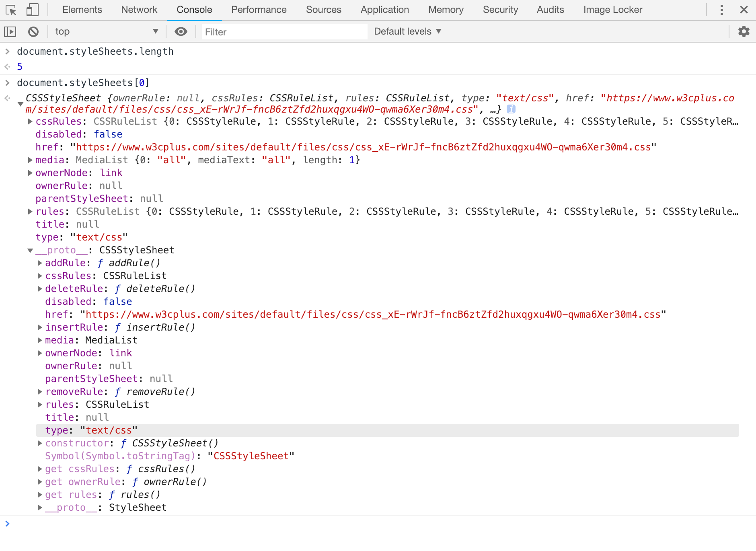
Task: Expand the constructor CSSStyleSheet() entry
Action: pyautogui.click(x=40, y=443)
